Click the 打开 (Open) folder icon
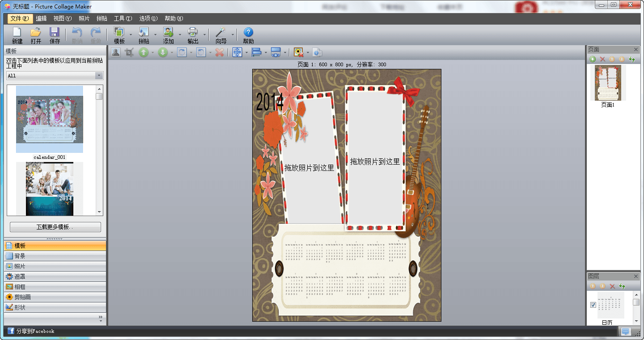This screenshot has width=644, height=340. [x=36, y=32]
